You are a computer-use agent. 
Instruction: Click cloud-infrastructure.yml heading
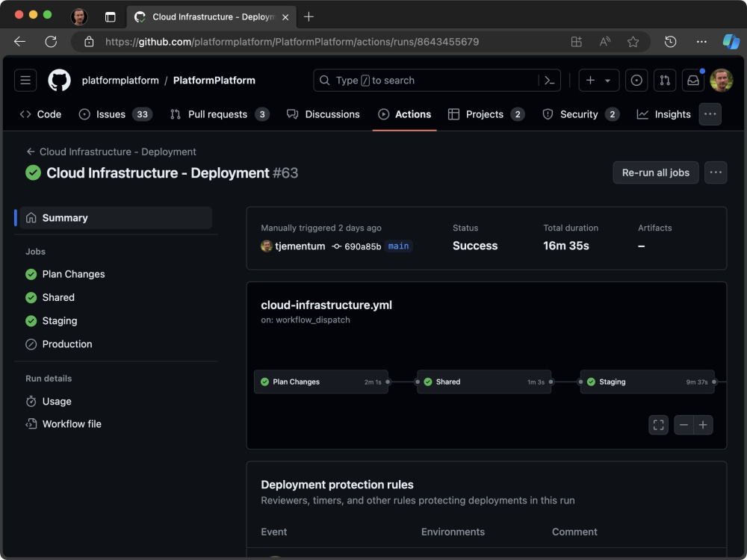pos(326,305)
